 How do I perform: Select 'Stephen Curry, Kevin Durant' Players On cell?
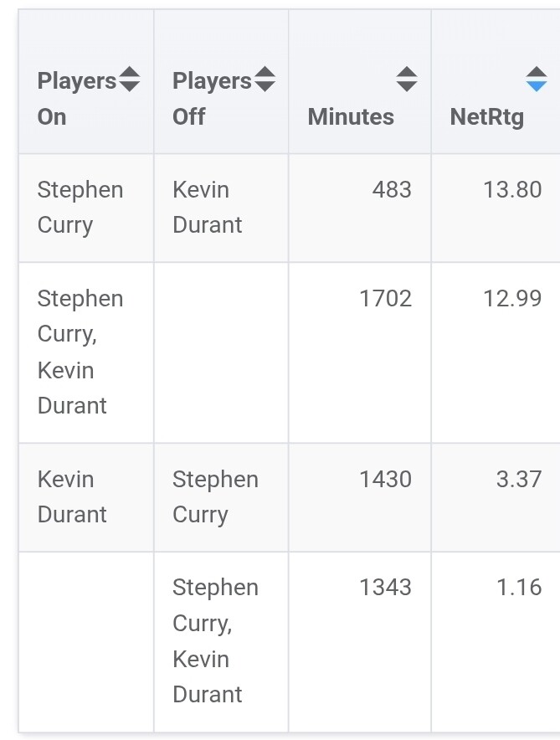coord(80,352)
